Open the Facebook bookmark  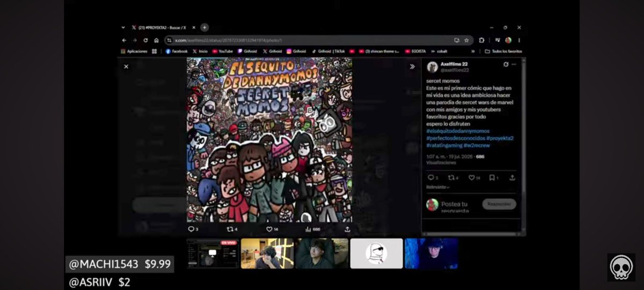click(x=177, y=52)
